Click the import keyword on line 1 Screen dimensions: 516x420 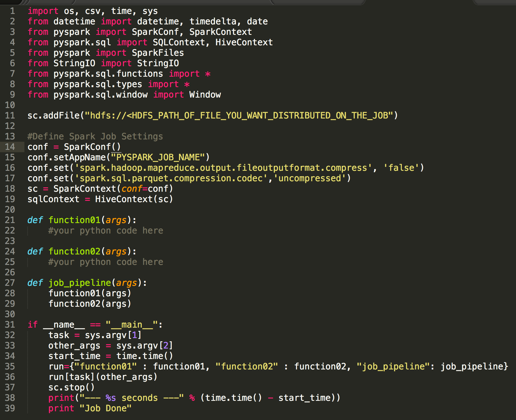43,11
